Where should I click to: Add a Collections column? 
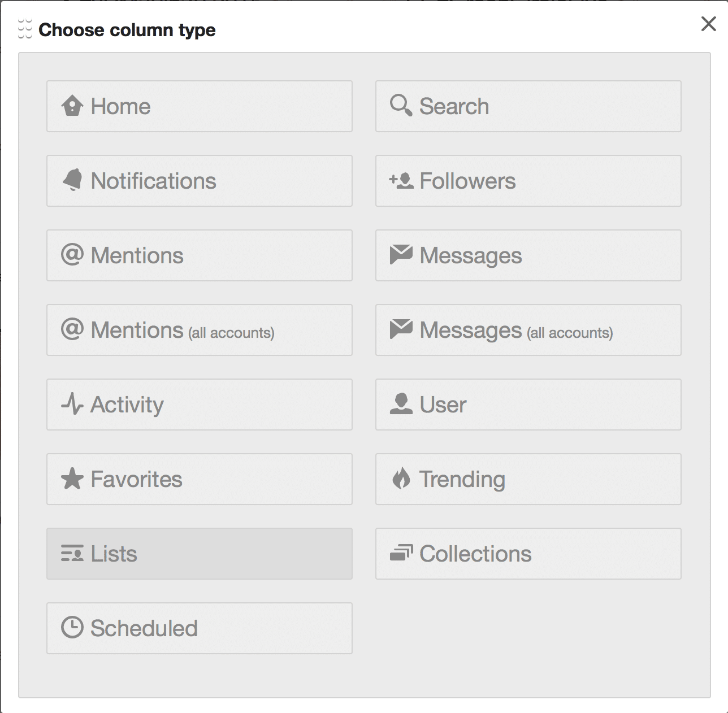528,554
